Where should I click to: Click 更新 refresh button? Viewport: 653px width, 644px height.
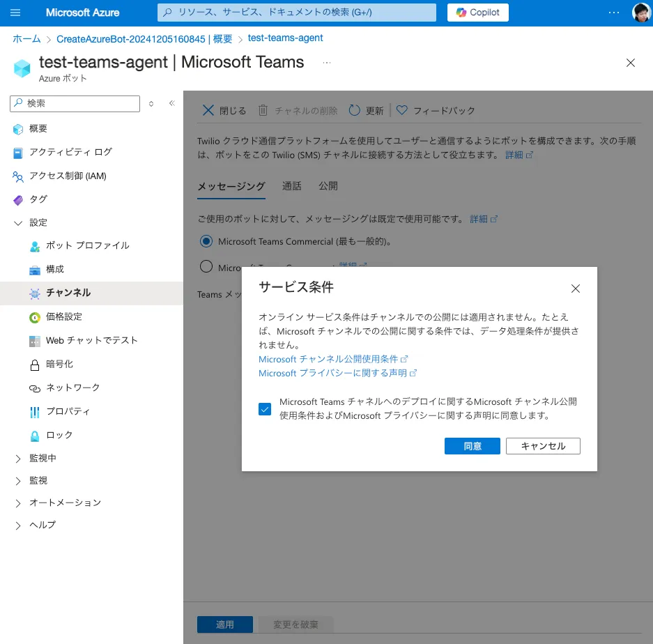(366, 110)
